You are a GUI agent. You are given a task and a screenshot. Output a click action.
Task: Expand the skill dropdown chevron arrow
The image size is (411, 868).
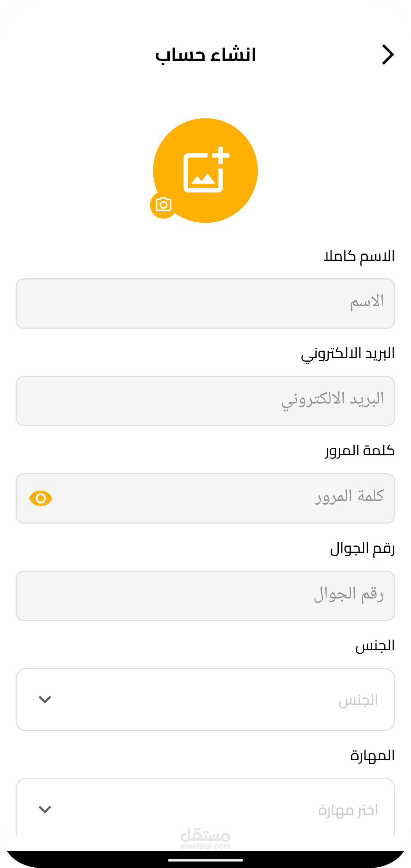point(45,809)
